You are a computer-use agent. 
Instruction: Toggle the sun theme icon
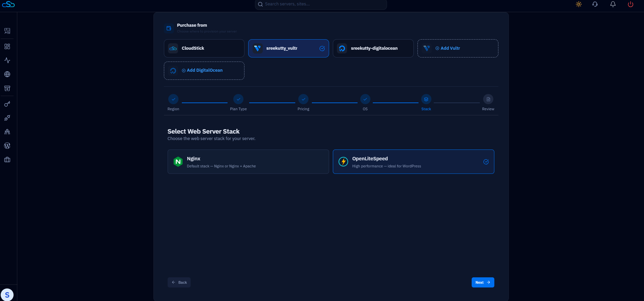click(x=579, y=4)
